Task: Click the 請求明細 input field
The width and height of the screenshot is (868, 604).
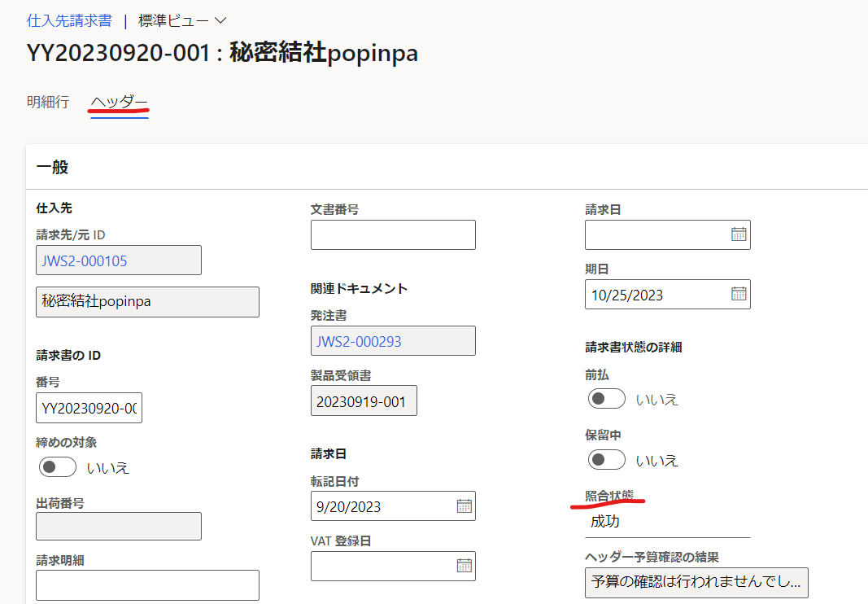Action: tap(147, 585)
